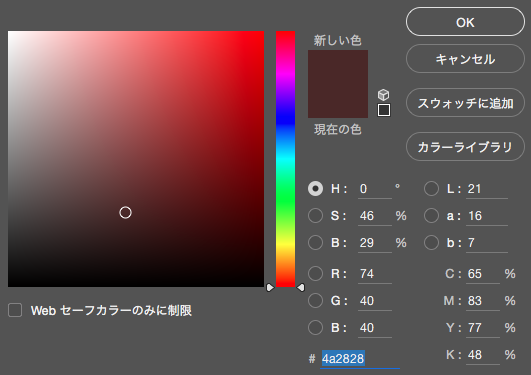Click the web-safe color square below cube

384,110
